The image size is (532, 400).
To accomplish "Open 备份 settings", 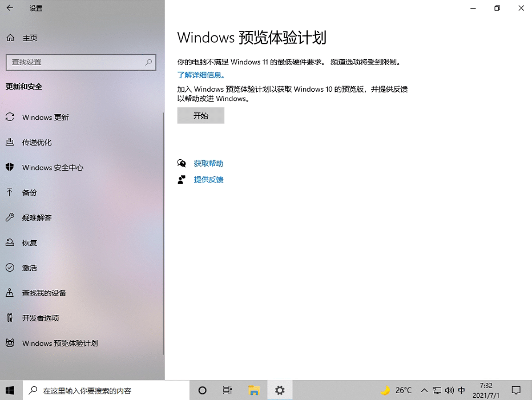I will 29,192.
